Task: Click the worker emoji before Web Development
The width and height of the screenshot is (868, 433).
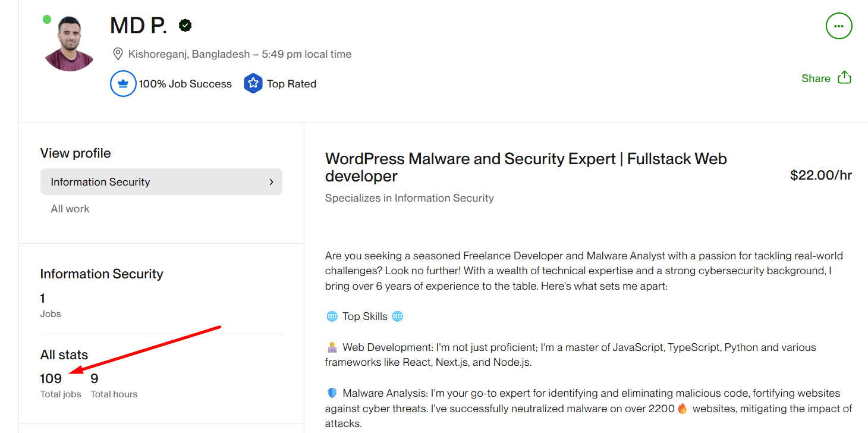Action: click(x=331, y=347)
